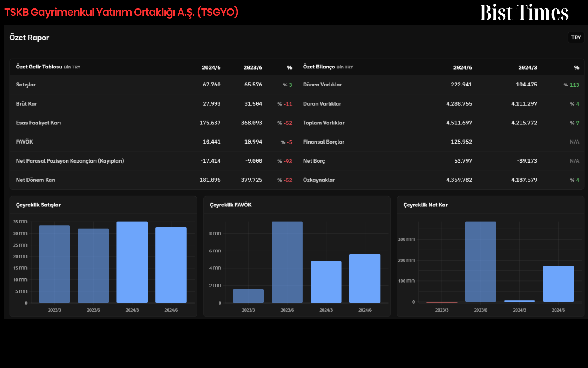Click the Özet Rapor heading
This screenshot has height=368, width=588.
(x=29, y=38)
